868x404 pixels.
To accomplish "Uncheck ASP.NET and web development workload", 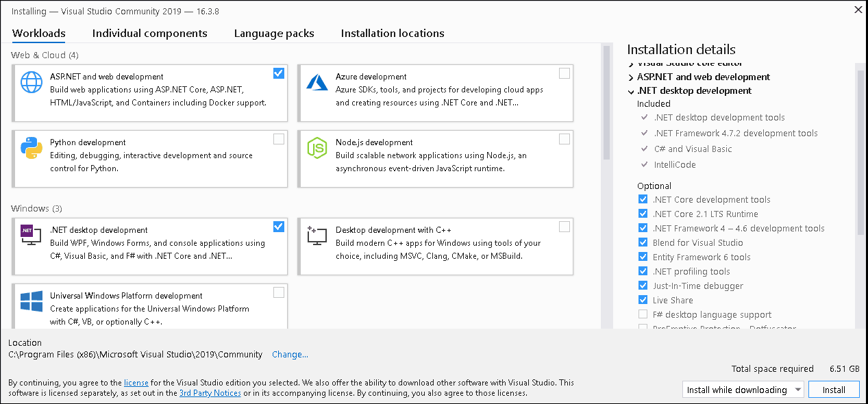I will tap(278, 73).
